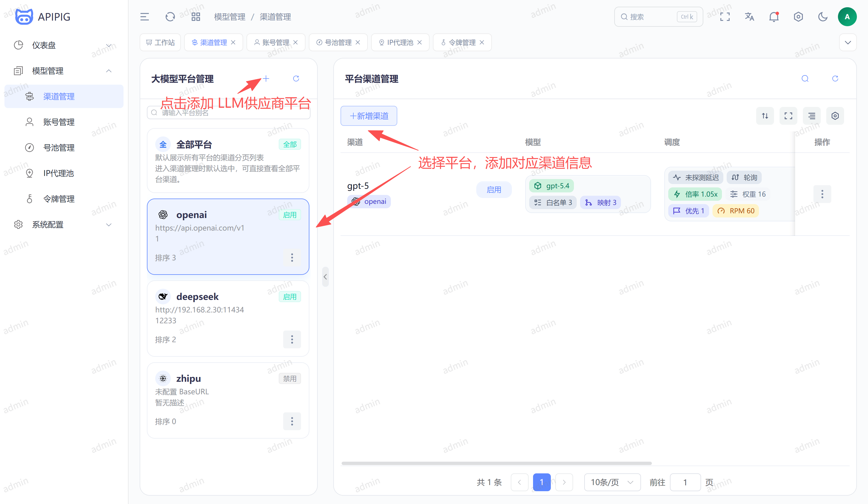The height and width of the screenshot is (504, 868).
Task: Open the apps grid icon in header
Action: (x=196, y=16)
